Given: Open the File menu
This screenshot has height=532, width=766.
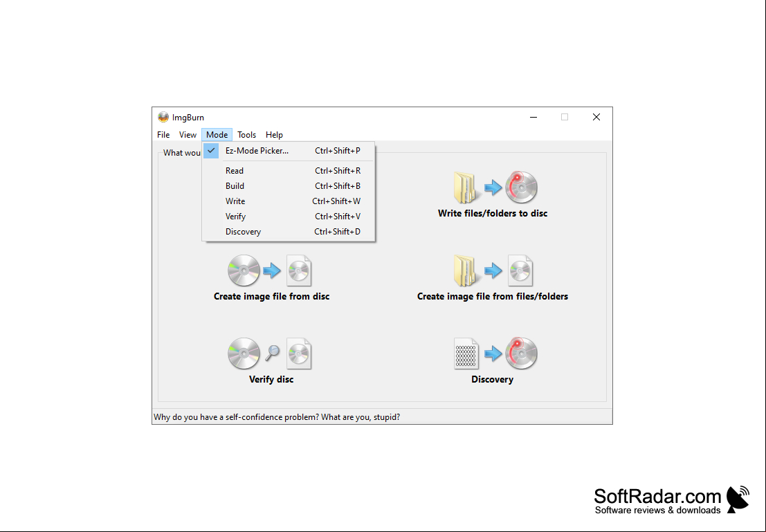Looking at the screenshot, I should (163, 135).
